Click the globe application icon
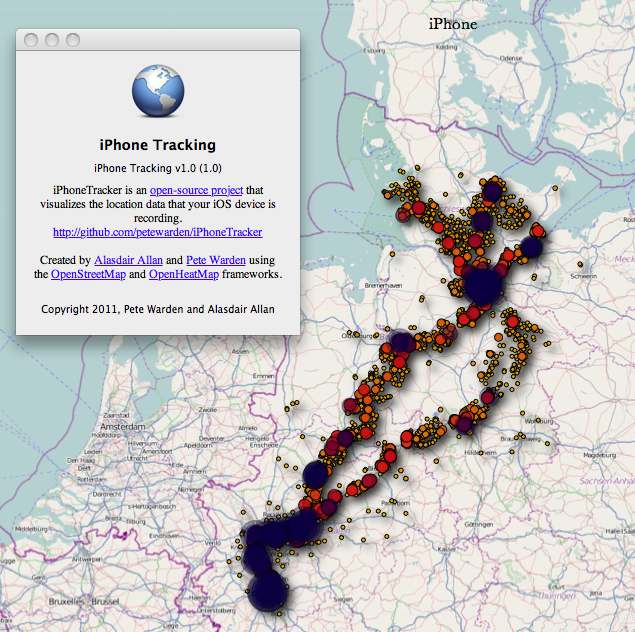This screenshot has width=635, height=632. click(x=157, y=92)
